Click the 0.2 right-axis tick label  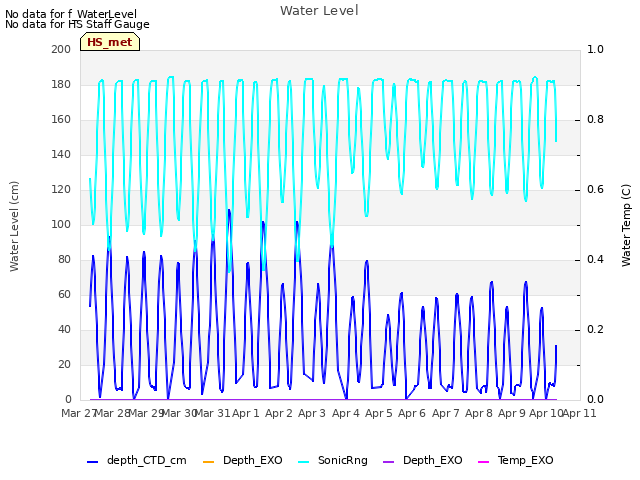pyautogui.click(x=595, y=329)
